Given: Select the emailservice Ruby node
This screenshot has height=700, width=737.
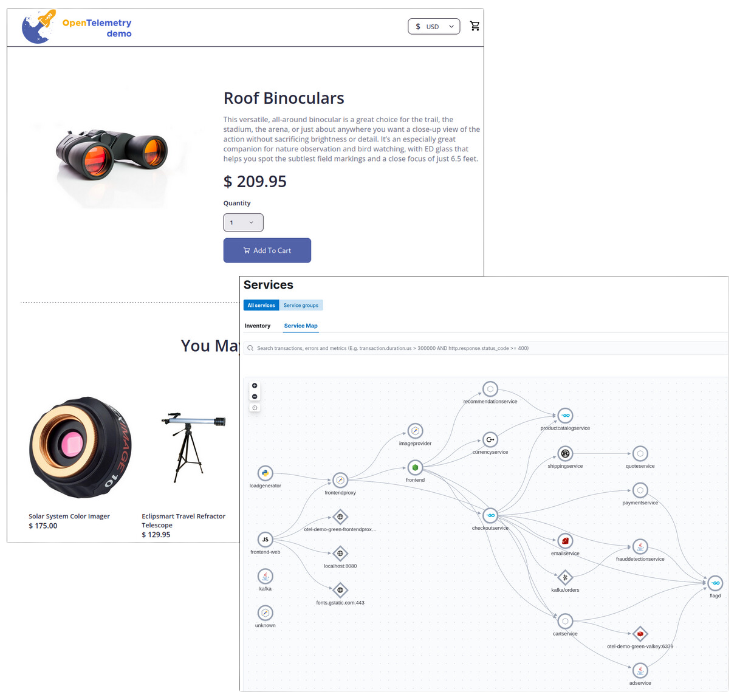Looking at the screenshot, I should pyautogui.click(x=565, y=541).
